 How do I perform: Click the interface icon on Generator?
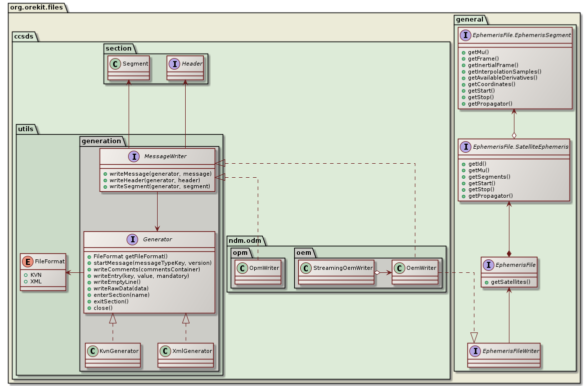coord(132,240)
